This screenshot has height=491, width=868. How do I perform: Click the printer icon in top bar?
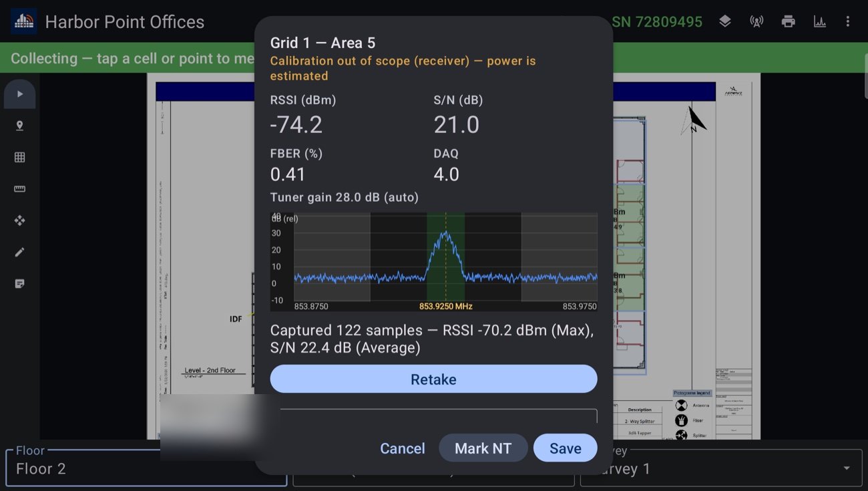(788, 21)
